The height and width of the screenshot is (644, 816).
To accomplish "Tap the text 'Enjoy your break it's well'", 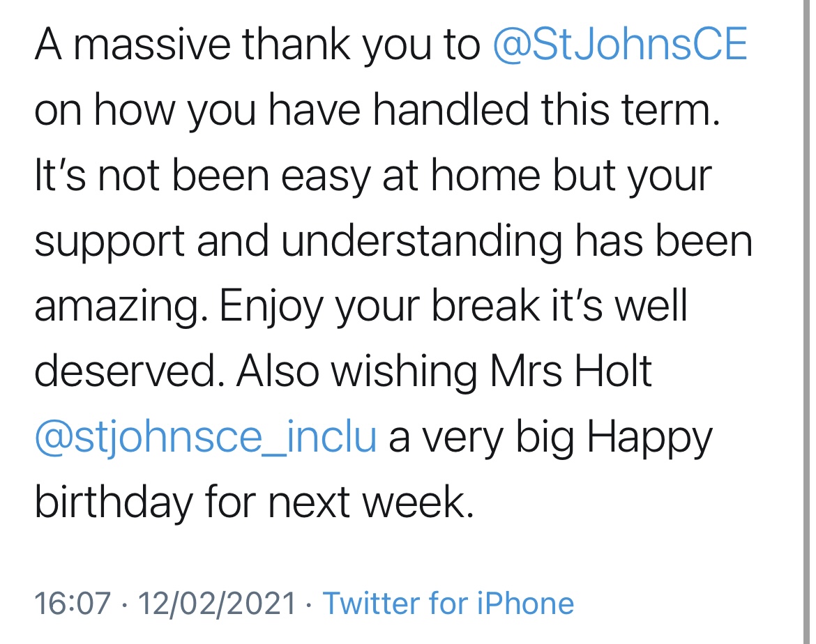I will tap(453, 307).
